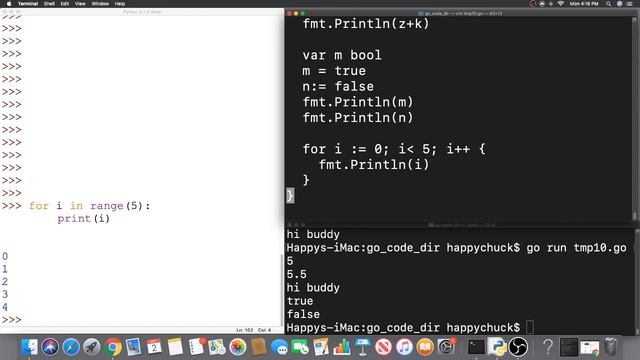Open Launchpad rocket icon

(x=92, y=347)
